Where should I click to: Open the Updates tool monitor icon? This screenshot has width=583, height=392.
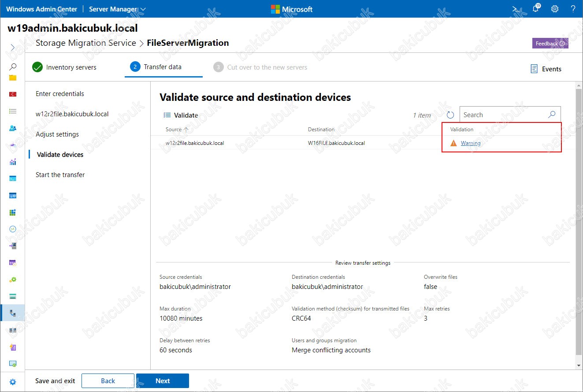pyautogui.click(x=13, y=364)
